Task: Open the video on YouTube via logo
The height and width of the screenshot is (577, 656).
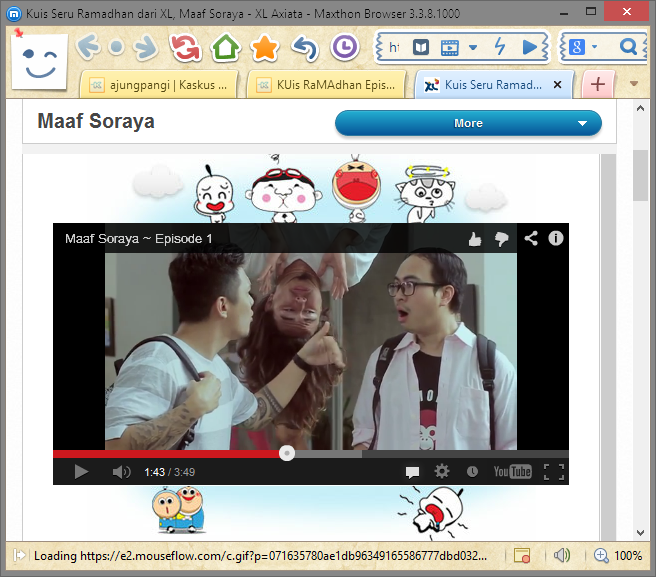Action: 512,472
